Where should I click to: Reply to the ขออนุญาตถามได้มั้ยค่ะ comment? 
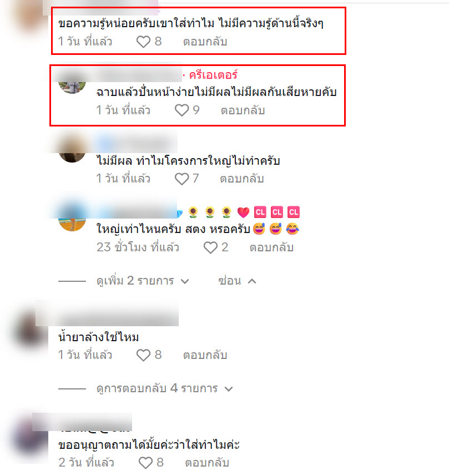click(207, 463)
